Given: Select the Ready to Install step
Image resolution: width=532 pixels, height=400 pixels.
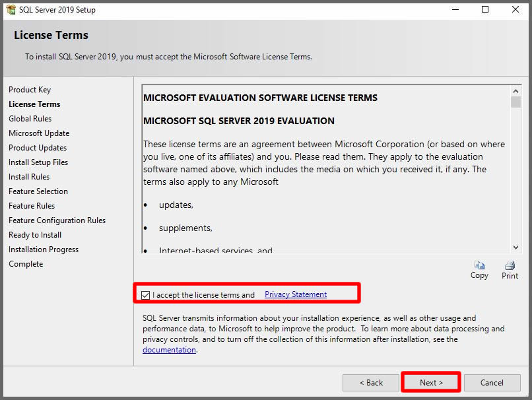Looking at the screenshot, I should [x=35, y=235].
